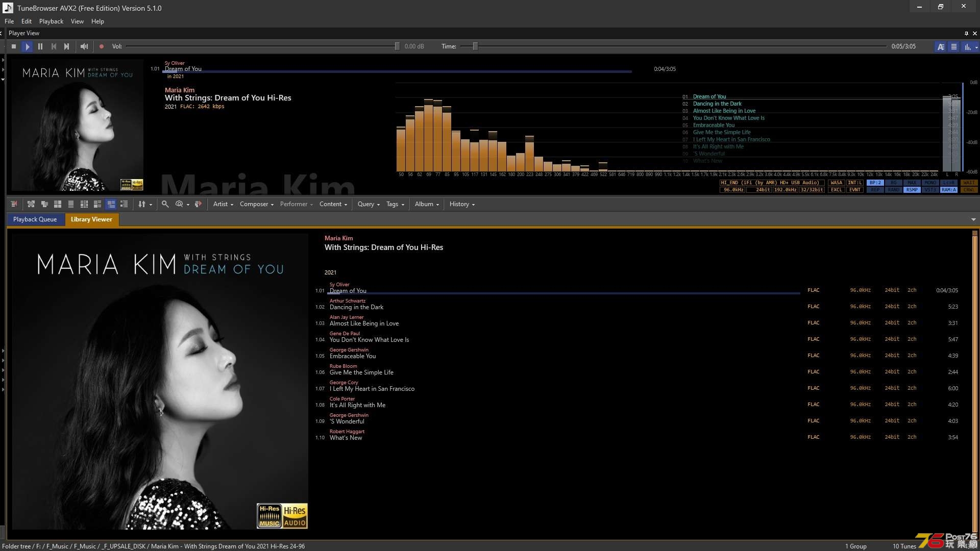This screenshot has width=980, height=551.
Task: Select I Left My Heart in San Francisco
Action: click(372, 389)
